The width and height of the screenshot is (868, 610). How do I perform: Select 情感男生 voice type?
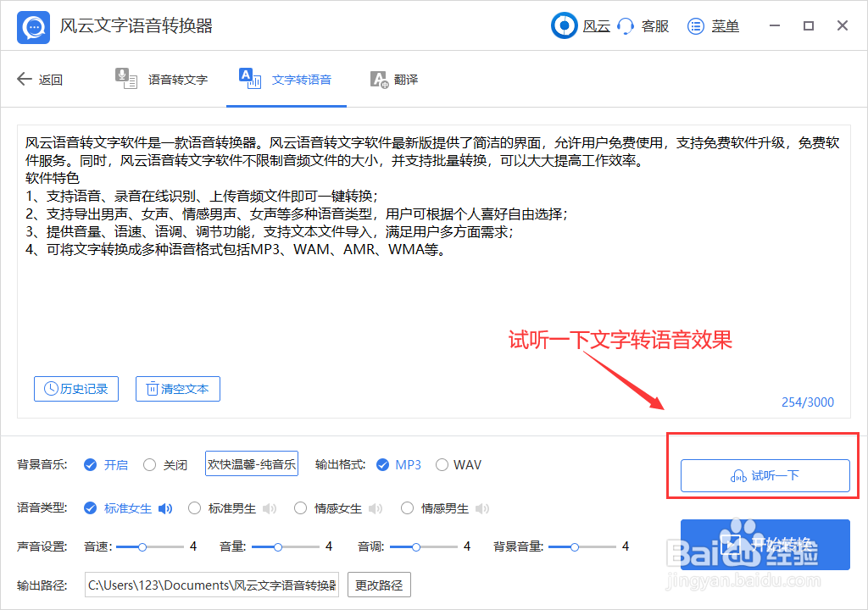click(x=407, y=508)
